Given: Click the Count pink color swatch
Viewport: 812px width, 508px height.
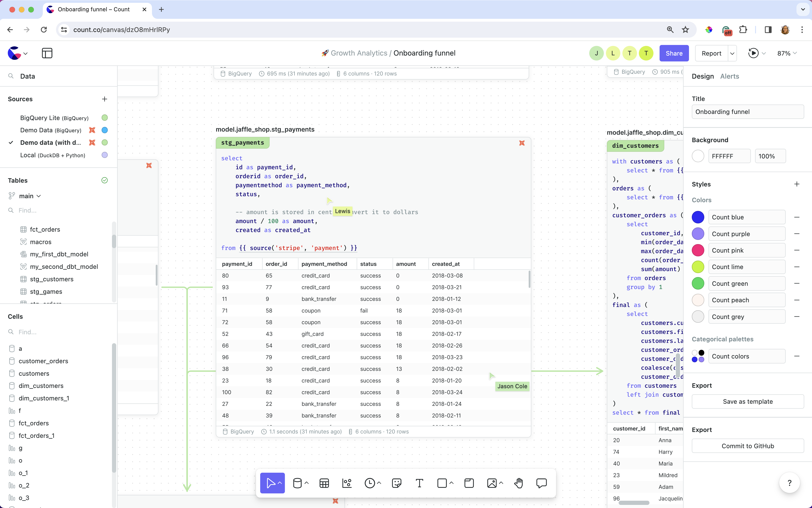Looking at the screenshot, I should tap(698, 250).
